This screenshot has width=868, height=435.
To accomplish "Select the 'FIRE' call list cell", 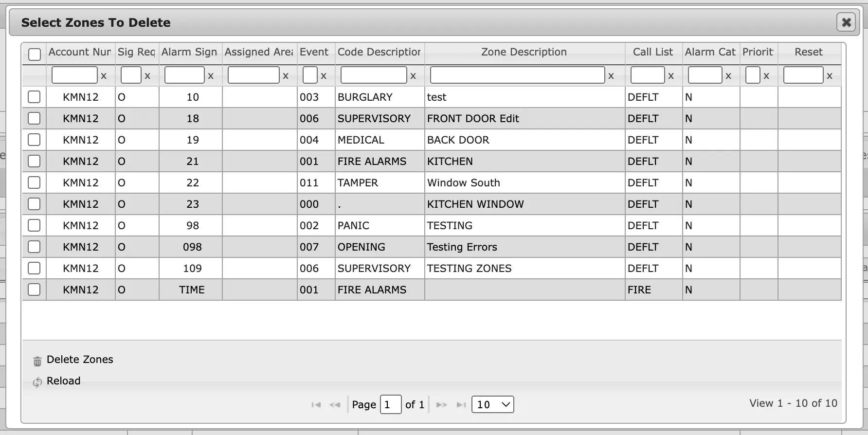I will 653,290.
